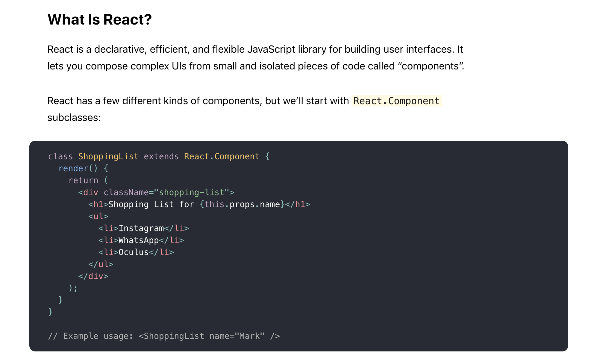Click the "shopping-list" className string

click(192, 192)
